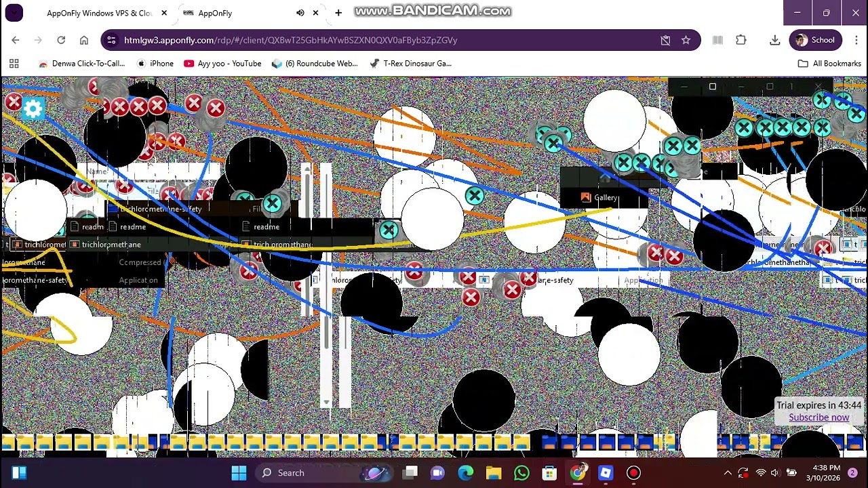Switch to the second AppOnFly tab
The height and width of the screenshot is (488, 868).
pyautogui.click(x=251, y=13)
